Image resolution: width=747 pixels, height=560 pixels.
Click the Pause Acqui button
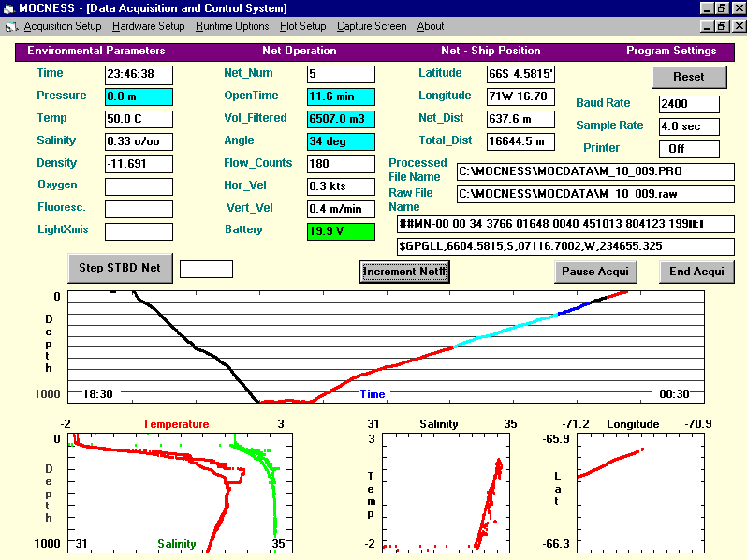(x=595, y=272)
